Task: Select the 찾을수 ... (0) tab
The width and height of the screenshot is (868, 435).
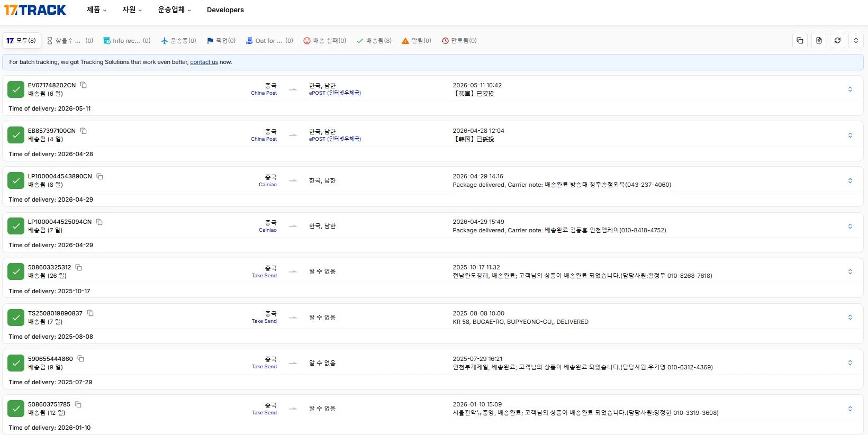Action: point(70,41)
